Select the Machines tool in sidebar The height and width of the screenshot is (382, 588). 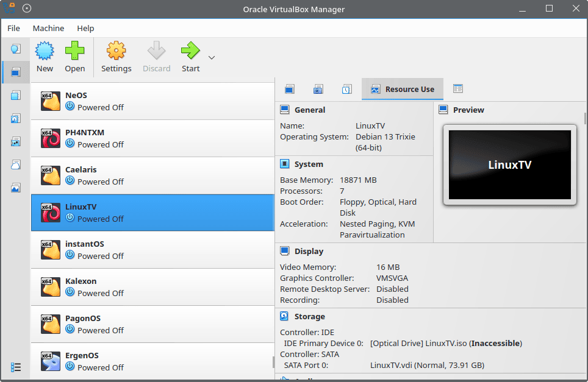pos(16,72)
